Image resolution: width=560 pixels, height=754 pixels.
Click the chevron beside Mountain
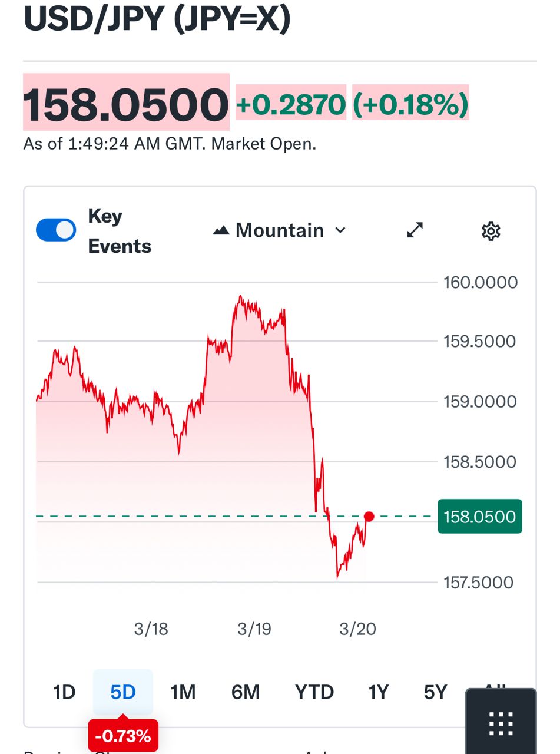tap(340, 230)
